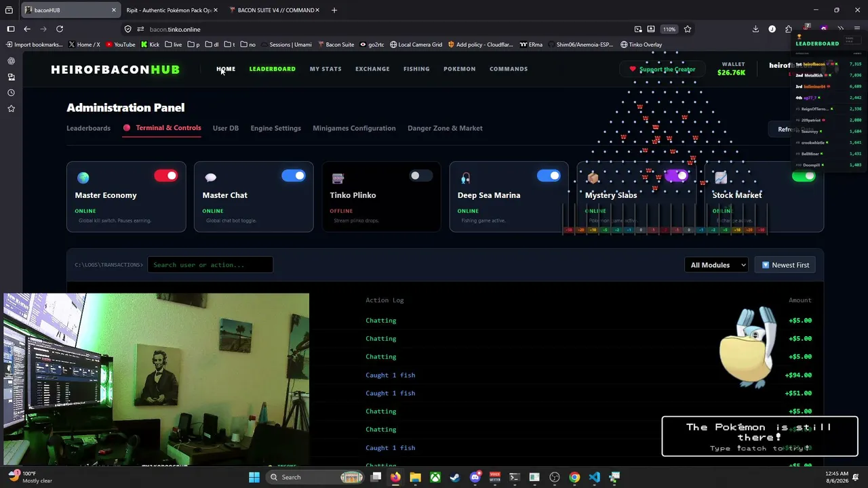
Task: Open the User DB tab
Action: click(x=226, y=128)
